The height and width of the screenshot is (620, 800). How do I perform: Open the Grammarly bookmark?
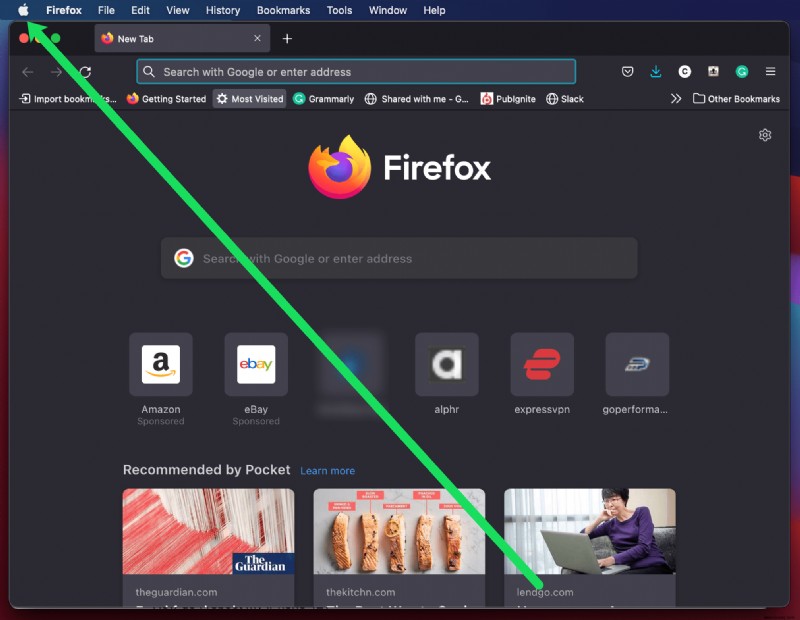coord(323,99)
